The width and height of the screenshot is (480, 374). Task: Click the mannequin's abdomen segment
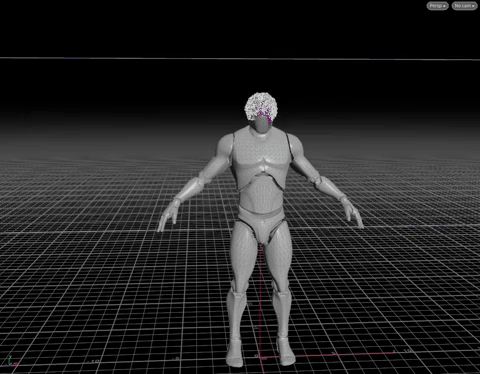coord(260,193)
